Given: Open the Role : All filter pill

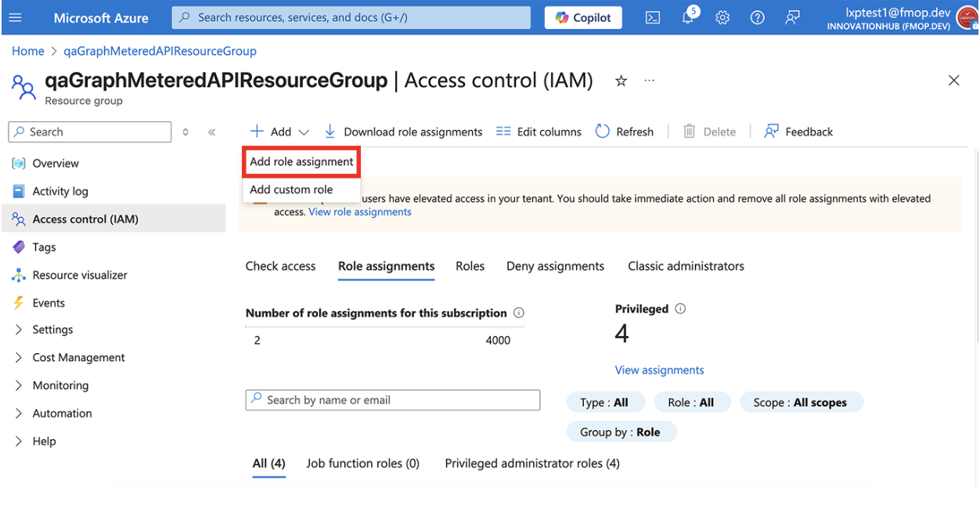Looking at the screenshot, I should [x=690, y=403].
